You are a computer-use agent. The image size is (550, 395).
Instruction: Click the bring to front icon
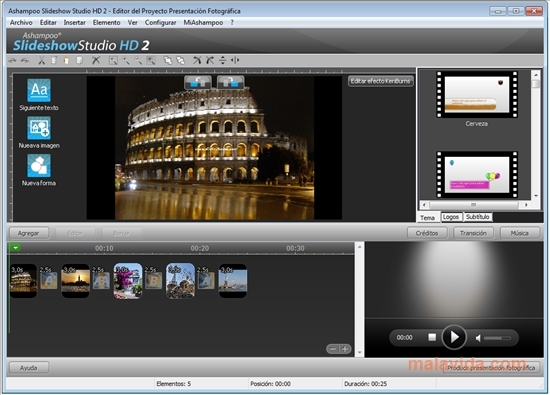tap(168, 60)
